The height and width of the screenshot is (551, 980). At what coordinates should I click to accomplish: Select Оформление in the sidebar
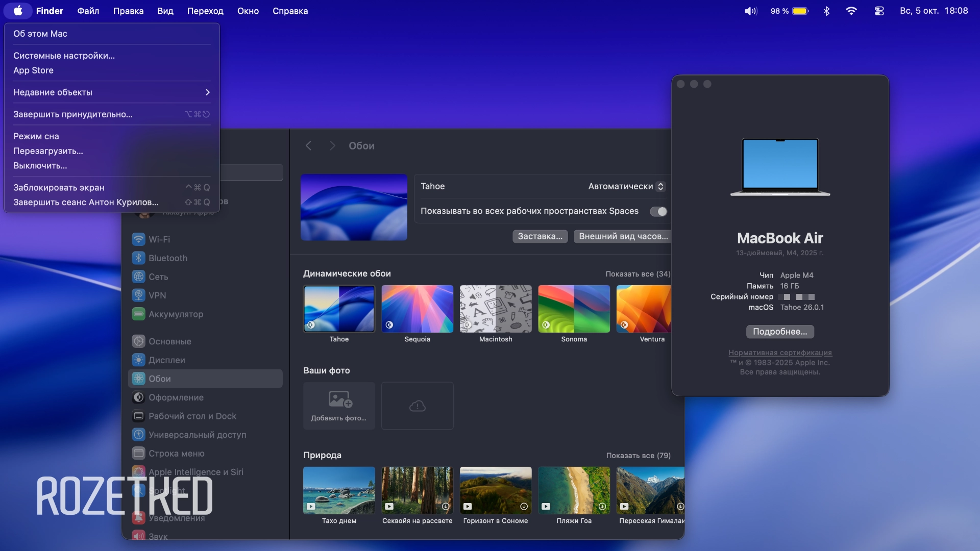point(176,397)
